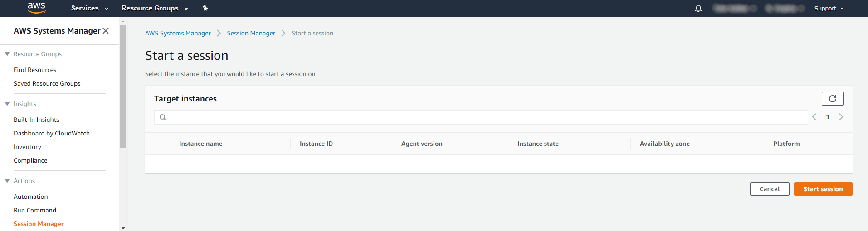Sort by Instance ID column
The width and height of the screenshot is (868, 231).
pos(316,144)
